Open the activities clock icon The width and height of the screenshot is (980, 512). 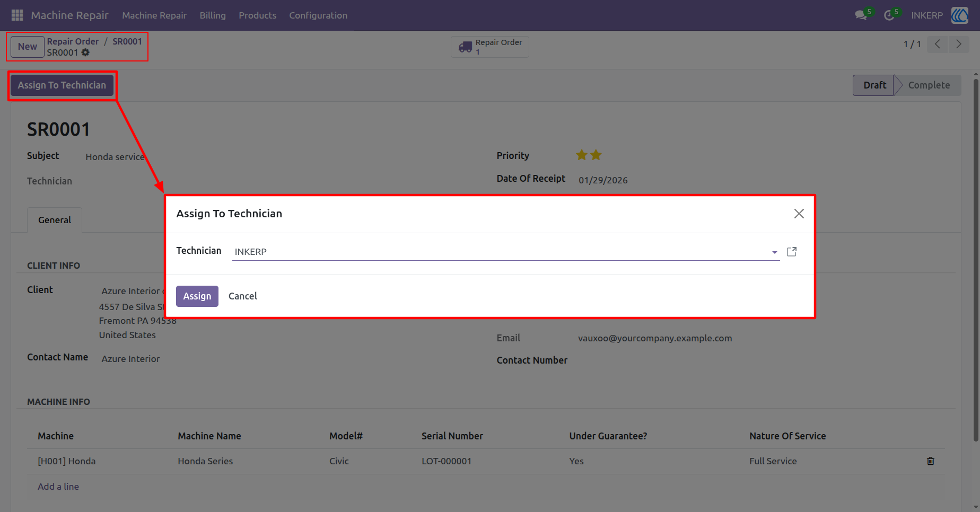889,15
